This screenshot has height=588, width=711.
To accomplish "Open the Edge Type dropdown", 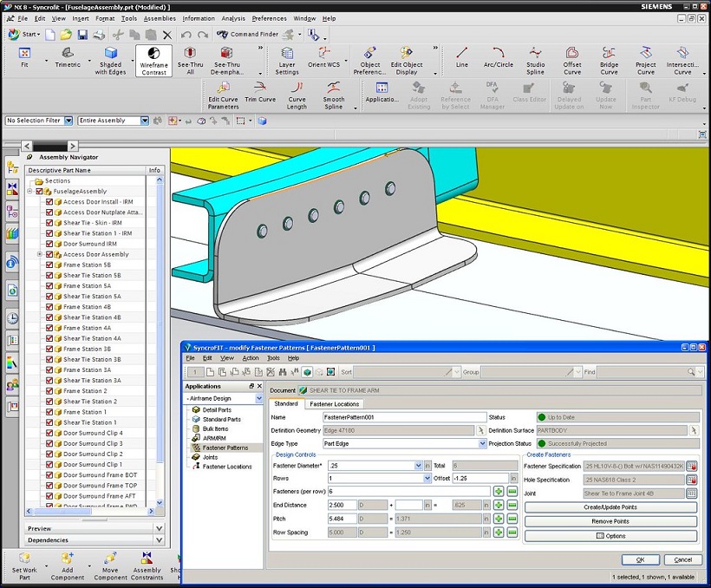I will 482,443.
